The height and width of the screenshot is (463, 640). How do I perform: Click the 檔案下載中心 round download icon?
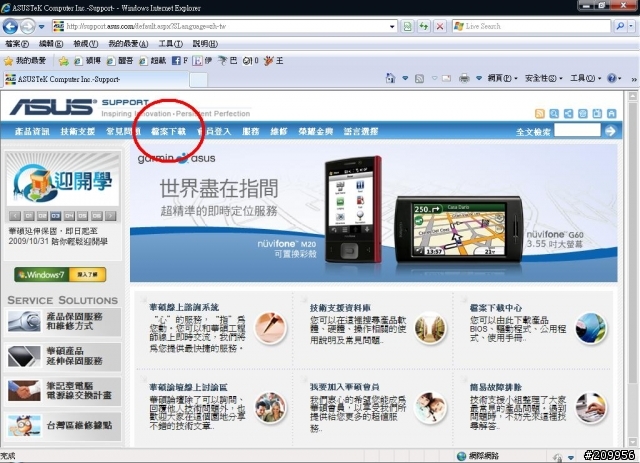[591, 328]
